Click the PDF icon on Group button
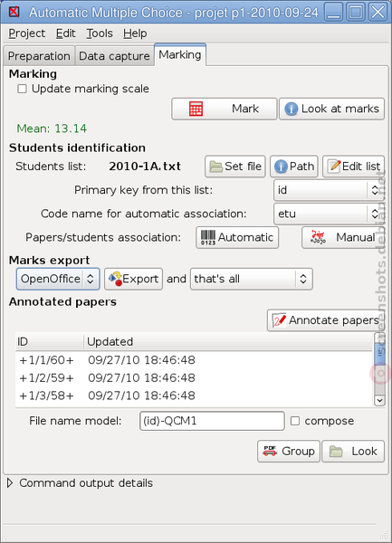Viewport: 392px width, 543px height. click(270, 451)
